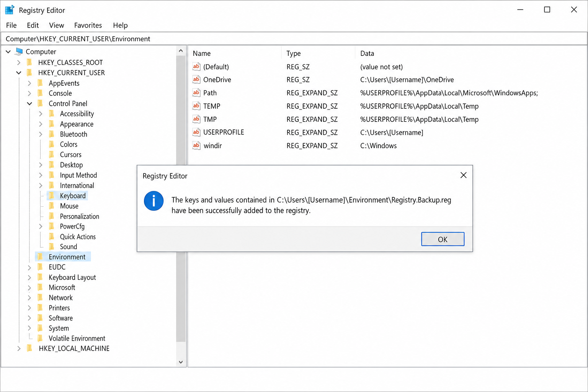
Task: Click the Control Panel folder icon
Action: (x=40, y=103)
